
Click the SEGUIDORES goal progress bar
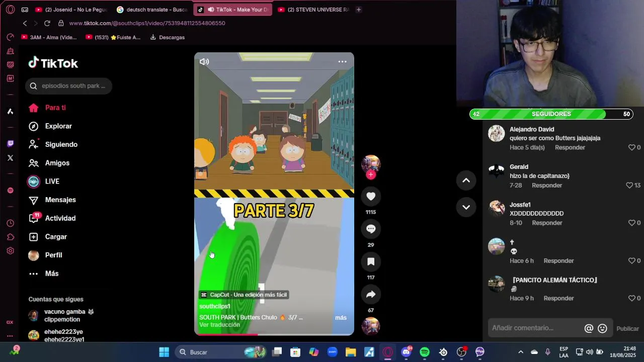click(551, 114)
